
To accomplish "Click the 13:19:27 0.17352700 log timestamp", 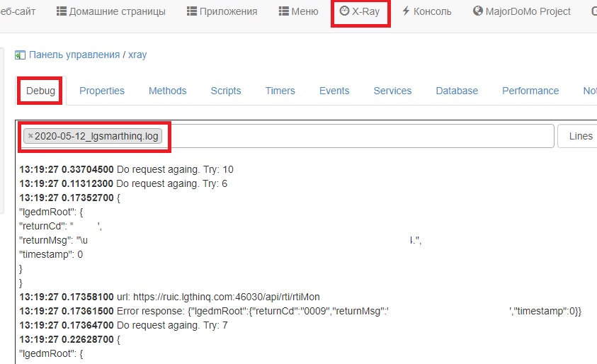I will pos(67,198).
